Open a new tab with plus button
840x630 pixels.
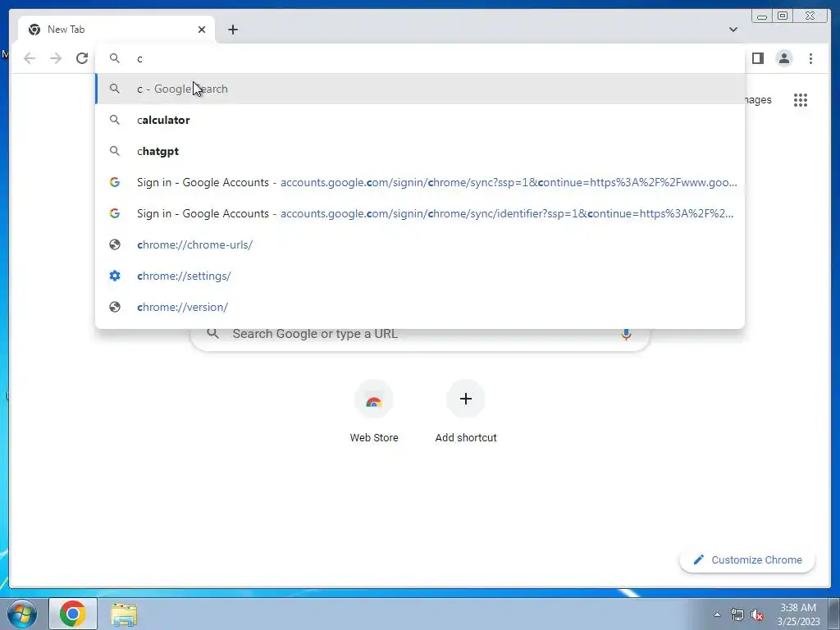[x=232, y=30]
